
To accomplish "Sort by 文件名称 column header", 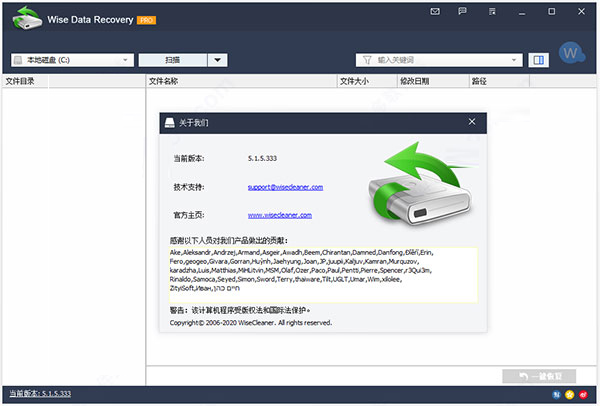I will (x=241, y=81).
